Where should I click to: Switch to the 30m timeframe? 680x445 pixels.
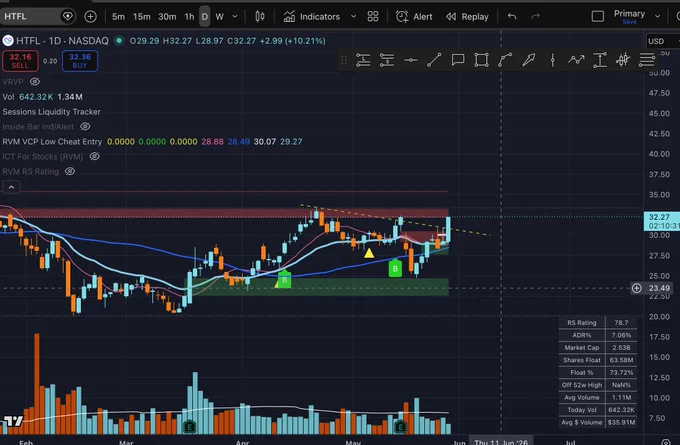pos(167,16)
